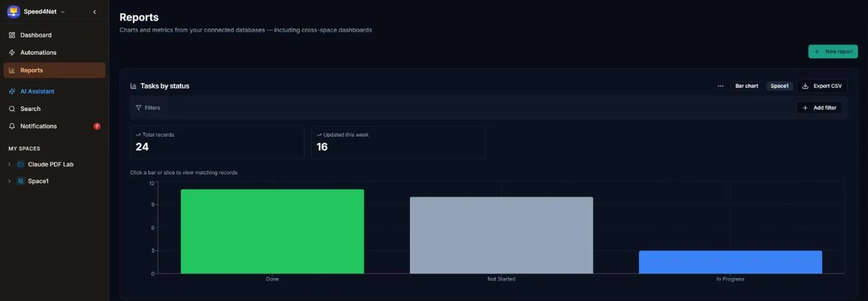Click the blue In Progress bar
The height and width of the screenshot is (301, 868).
[x=730, y=262]
